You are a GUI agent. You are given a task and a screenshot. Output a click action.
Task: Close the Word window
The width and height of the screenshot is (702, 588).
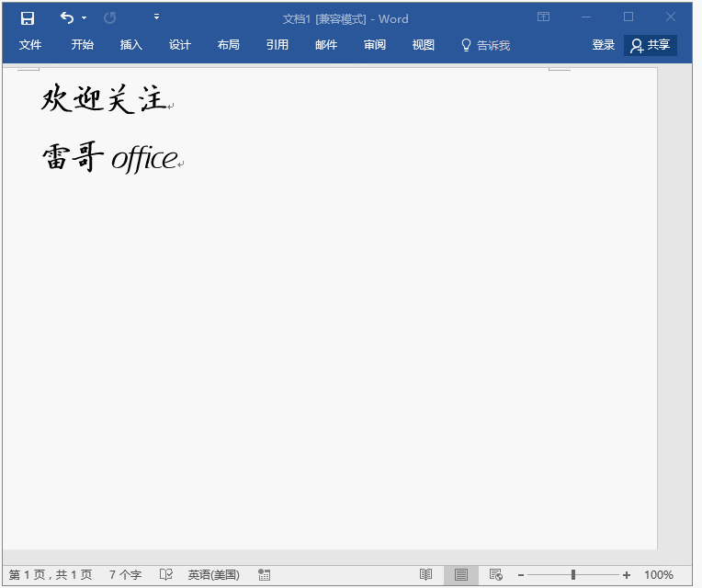coord(671,17)
